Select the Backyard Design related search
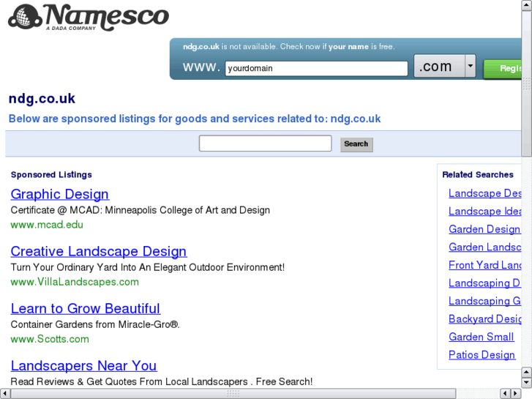The image size is (532, 399). (485, 319)
